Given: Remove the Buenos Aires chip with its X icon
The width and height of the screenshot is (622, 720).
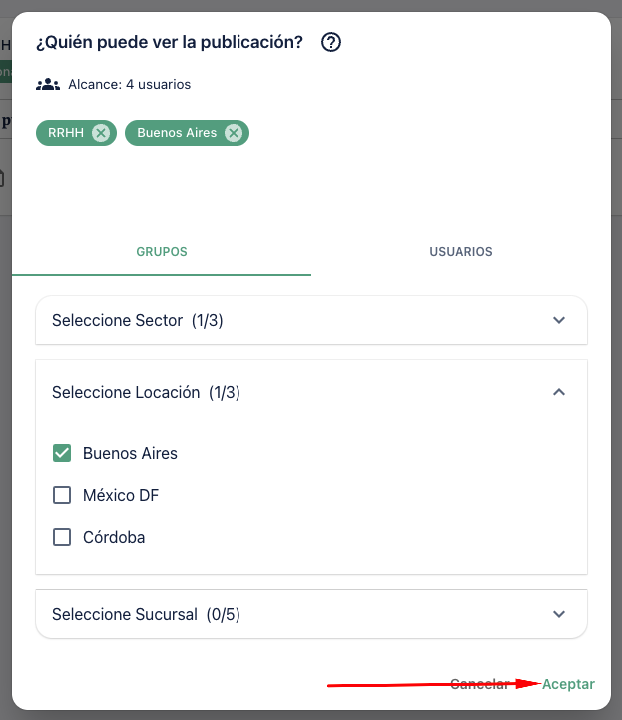Looking at the screenshot, I should 233,133.
